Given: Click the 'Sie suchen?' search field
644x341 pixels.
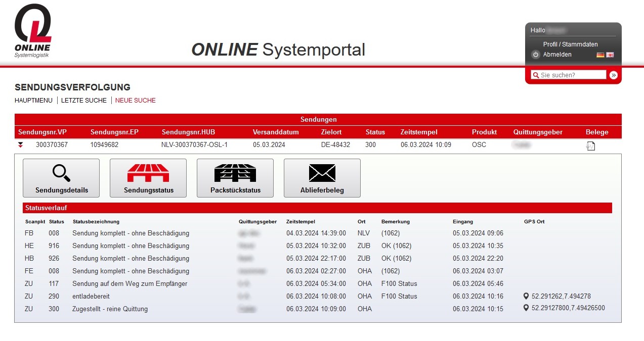Looking at the screenshot, I should tap(572, 75).
